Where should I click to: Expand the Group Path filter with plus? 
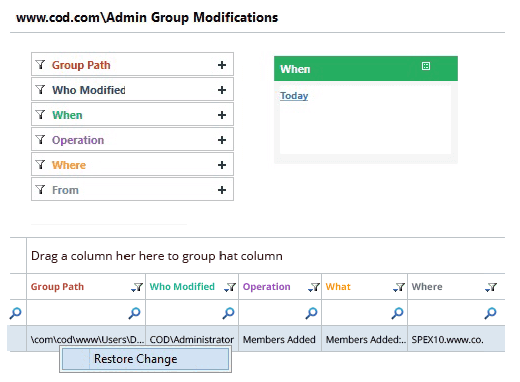tap(222, 65)
